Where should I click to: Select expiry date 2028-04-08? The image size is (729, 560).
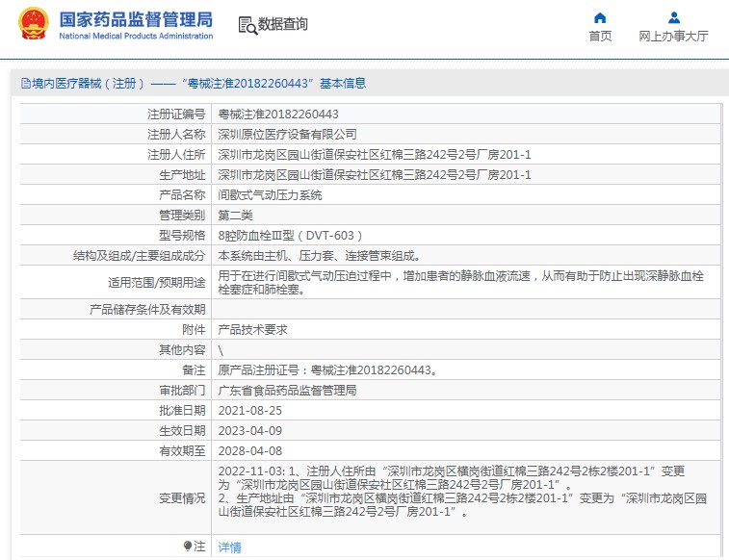(x=249, y=451)
